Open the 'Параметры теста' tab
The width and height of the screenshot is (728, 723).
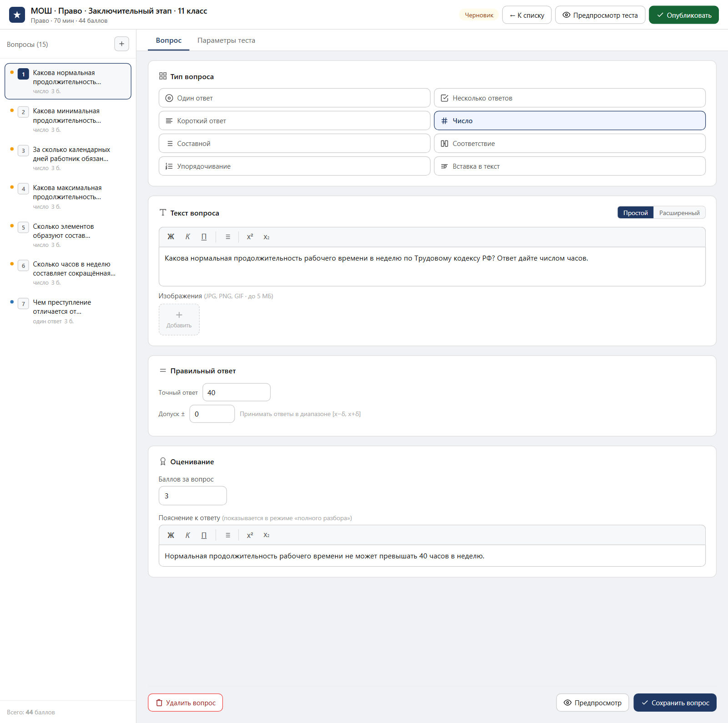pyautogui.click(x=226, y=40)
